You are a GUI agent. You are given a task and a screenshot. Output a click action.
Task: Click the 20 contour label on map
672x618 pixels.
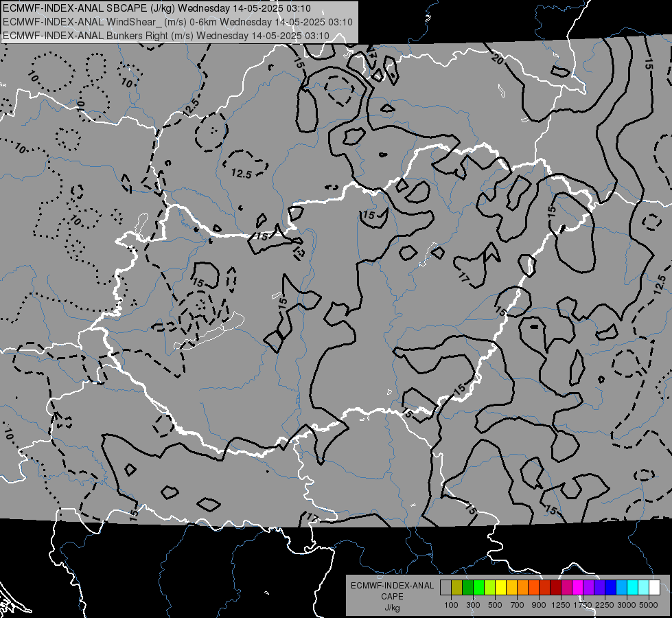[498, 59]
